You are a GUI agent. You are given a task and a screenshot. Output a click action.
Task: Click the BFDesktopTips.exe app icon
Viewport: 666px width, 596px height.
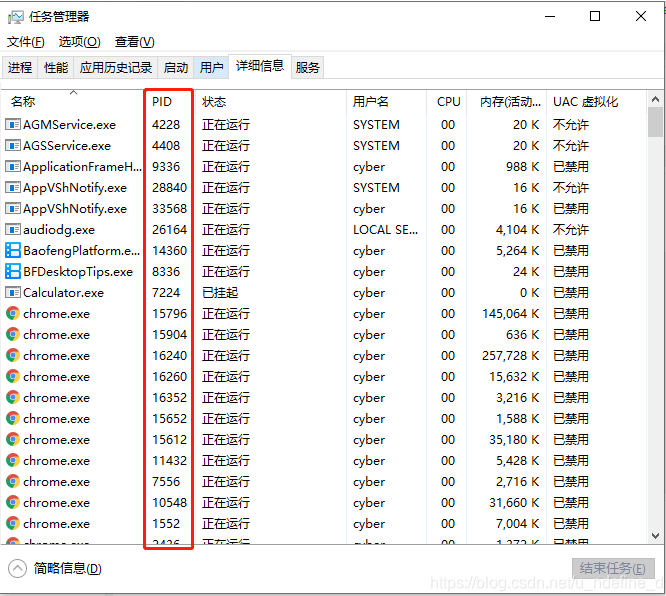point(13,271)
